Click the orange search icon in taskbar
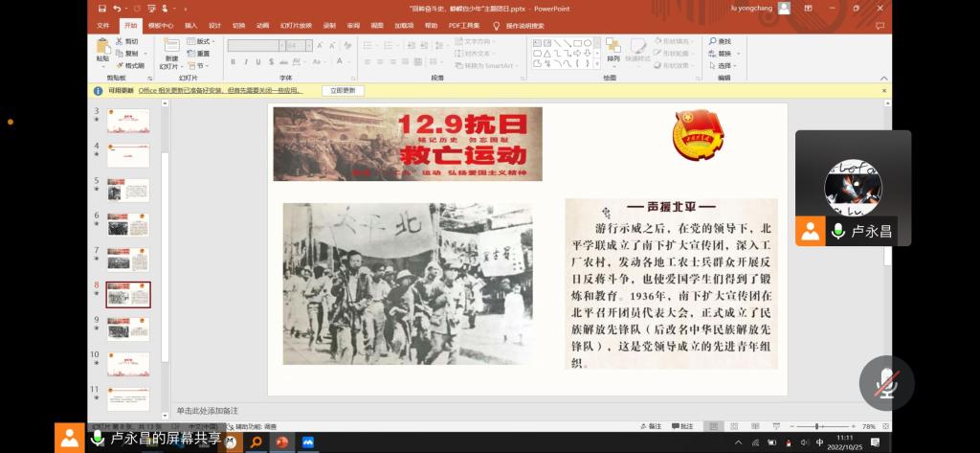 point(256,442)
